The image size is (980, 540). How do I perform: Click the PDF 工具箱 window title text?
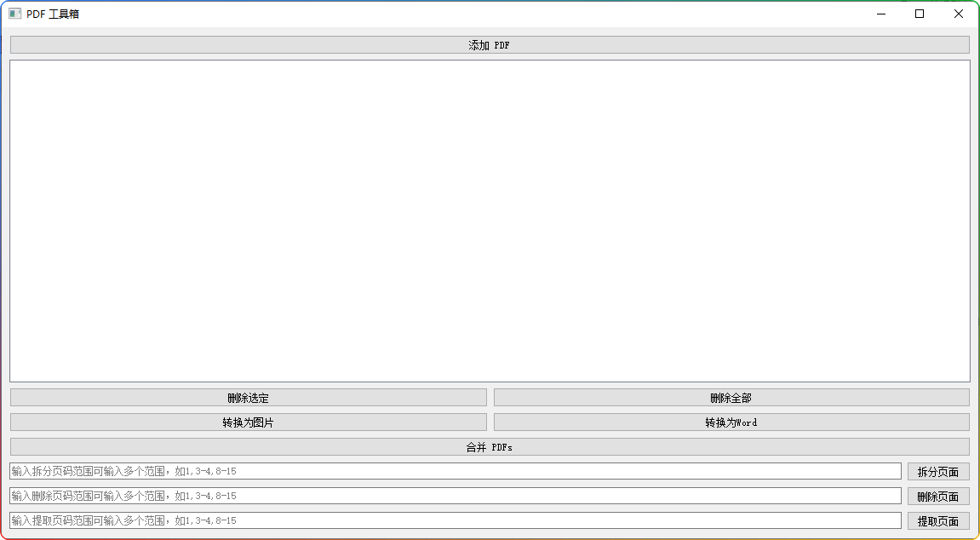(53, 14)
